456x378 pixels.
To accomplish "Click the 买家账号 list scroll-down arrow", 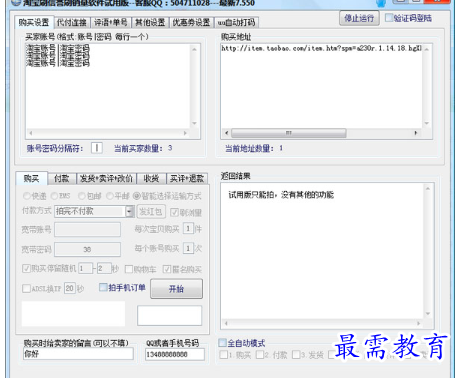I will tap(195, 124).
